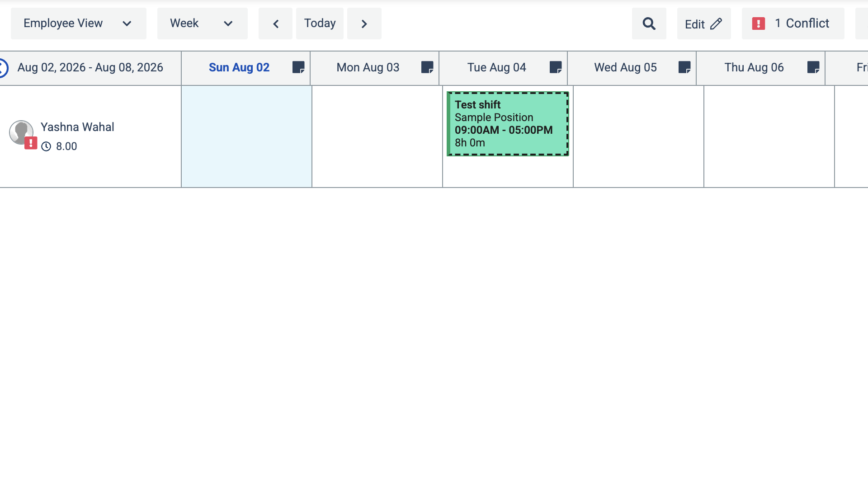Click Yashna Wahal's avatar picture

point(20,131)
